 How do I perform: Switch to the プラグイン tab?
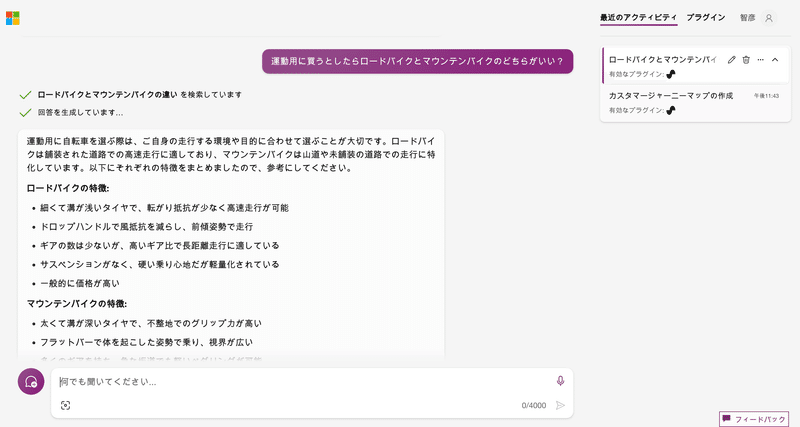(706, 17)
